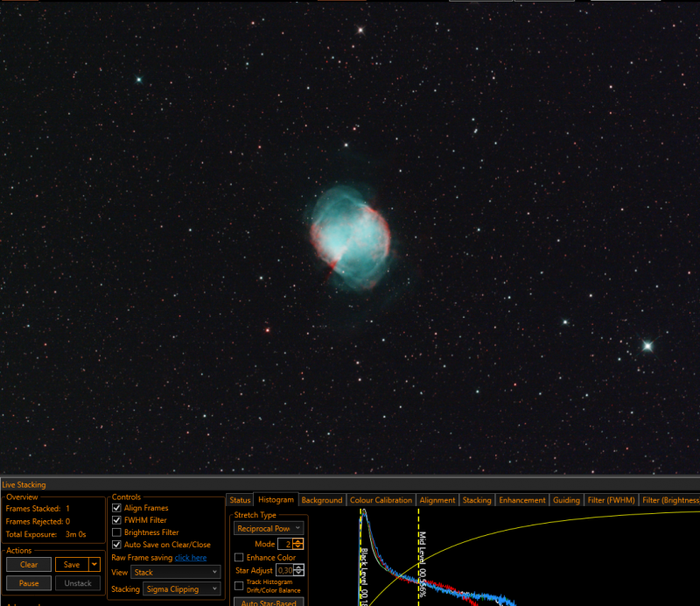Decrease Mode with the down arrow
This screenshot has width=700, height=606.
pyautogui.click(x=298, y=547)
